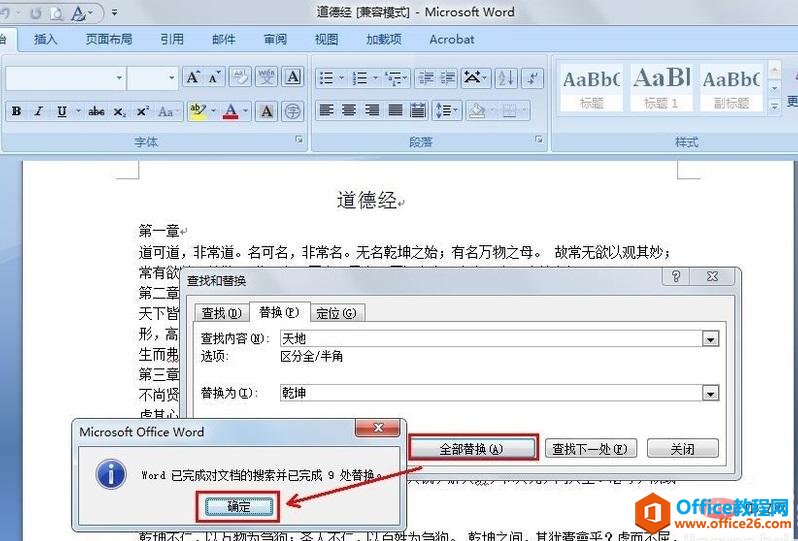
Task: Click Replace All button
Action: click(471, 449)
